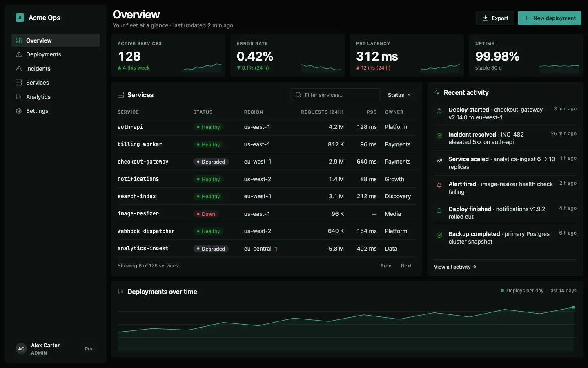
Task: Click the eu-central-1 region cell
Action: [261, 249]
